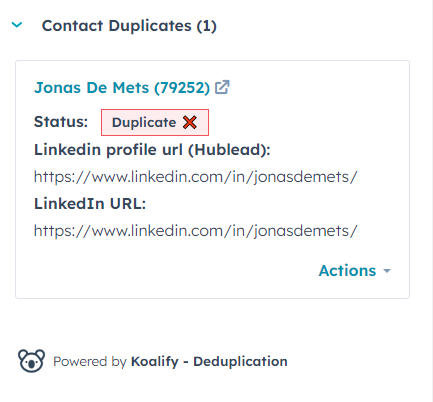Click the Koalify - Deduplication bold text
Screen dimensions: 433x402
pyautogui.click(x=209, y=361)
